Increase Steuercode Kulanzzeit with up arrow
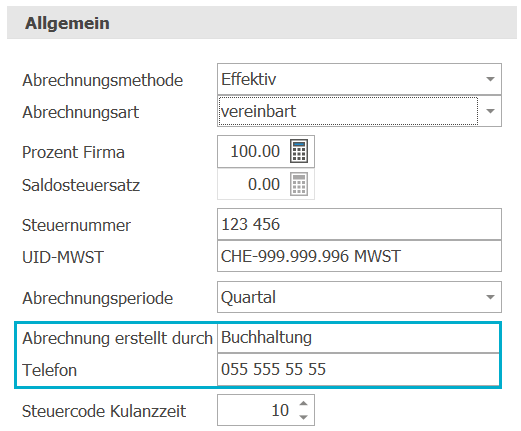The image size is (521, 431). [303, 403]
